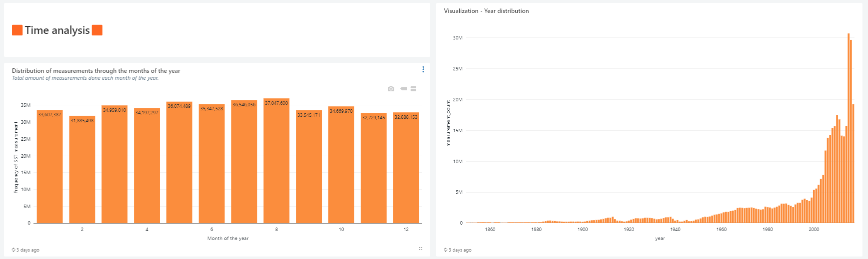Click the orange square right of 'Time analysis'

97,30
